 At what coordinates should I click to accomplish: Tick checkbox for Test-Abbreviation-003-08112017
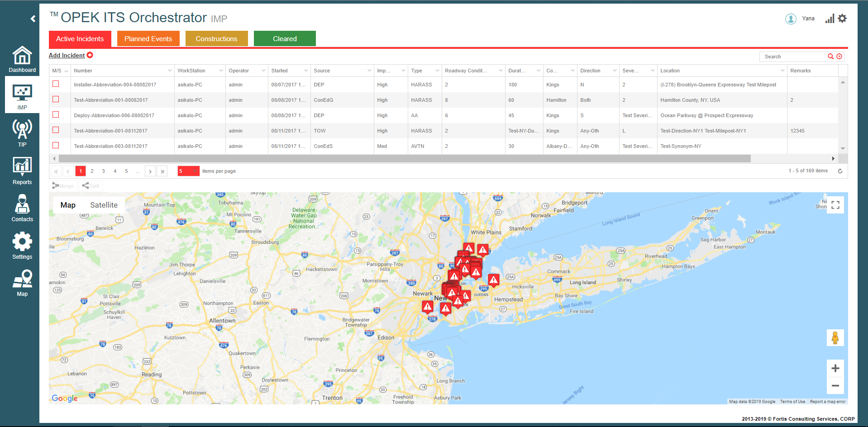pyautogui.click(x=56, y=145)
